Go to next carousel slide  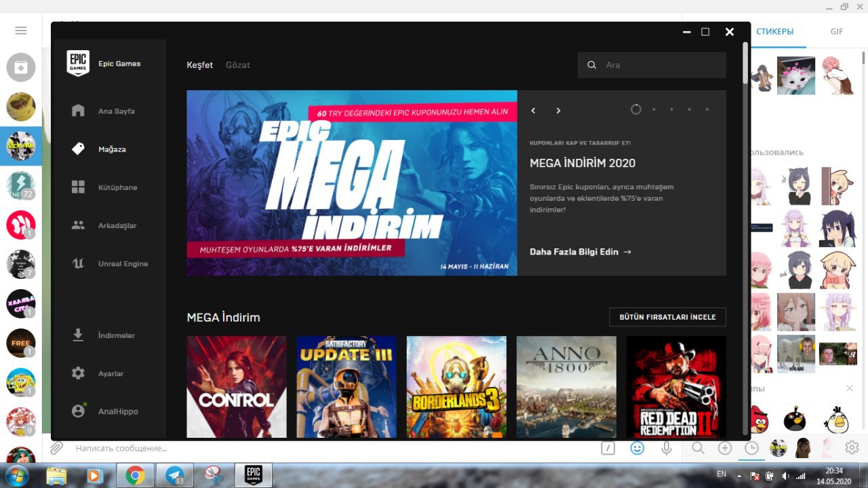coord(558,111)
